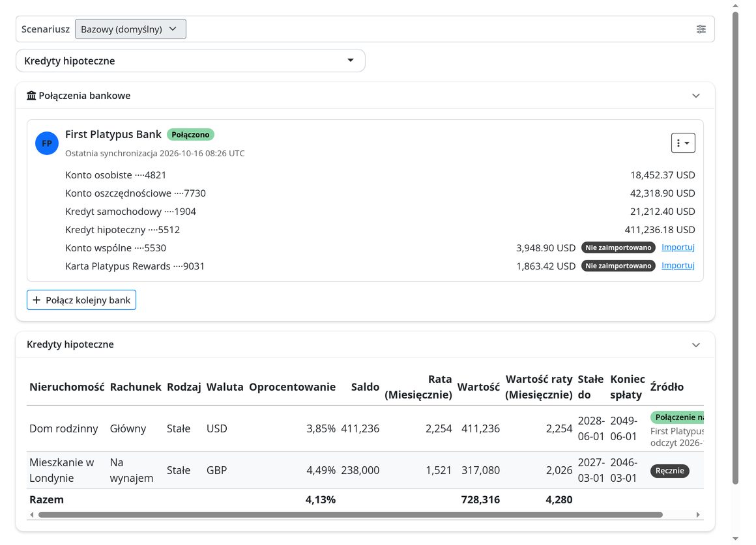Click the last synchronization timestamp text
This screenshot has height=545, width=756.
coord(154,153)
